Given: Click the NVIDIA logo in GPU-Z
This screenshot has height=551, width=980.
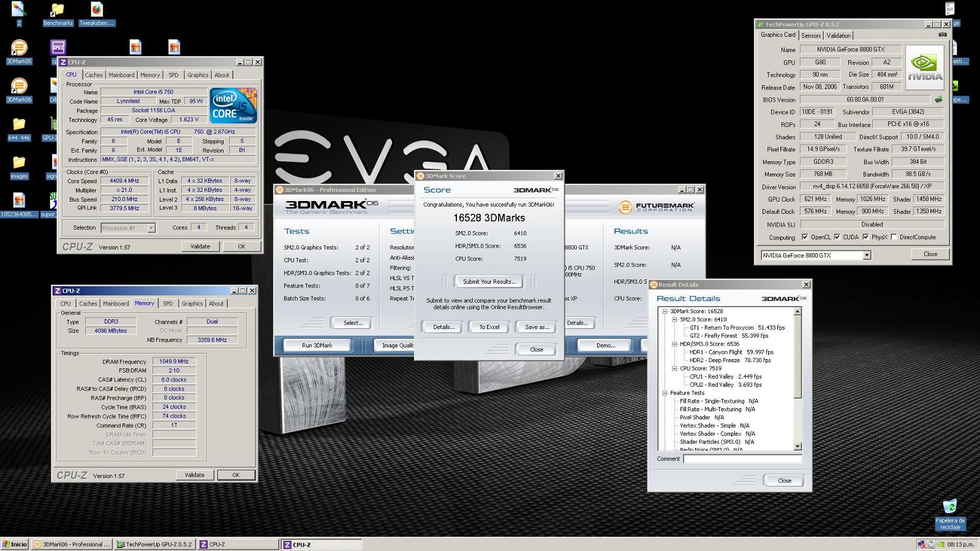Looking at the screenshot, I should tap(925, 67).
